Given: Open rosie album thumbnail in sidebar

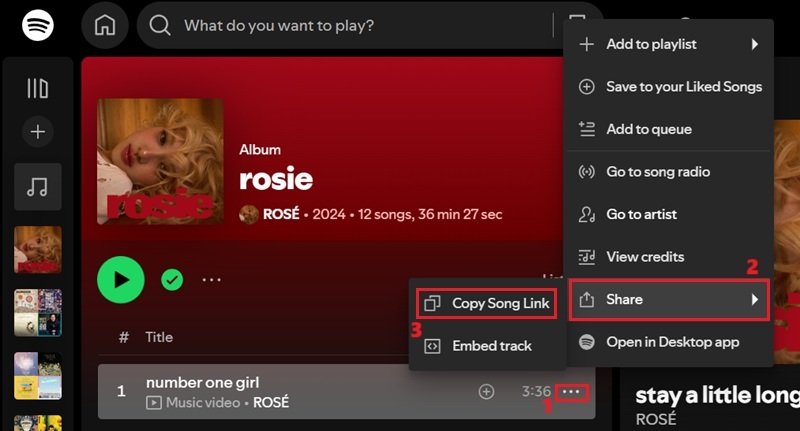Looking at the screenshot, I should pos(38,250).
